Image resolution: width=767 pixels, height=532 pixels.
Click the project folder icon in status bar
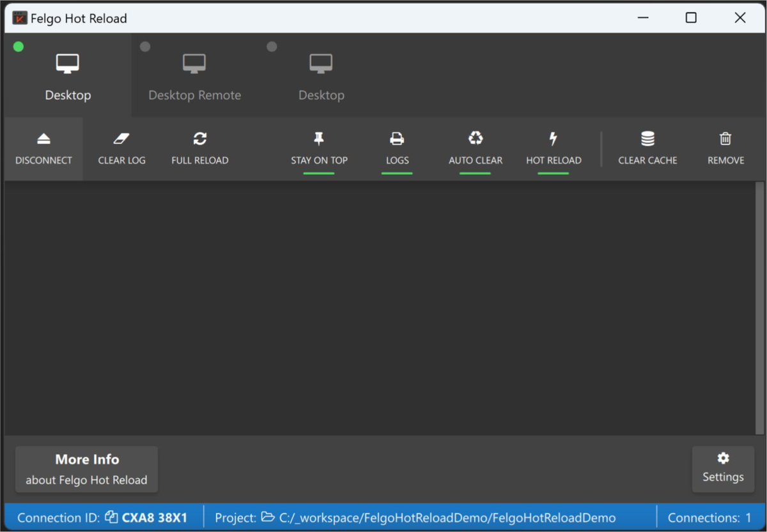pos(268,517)
